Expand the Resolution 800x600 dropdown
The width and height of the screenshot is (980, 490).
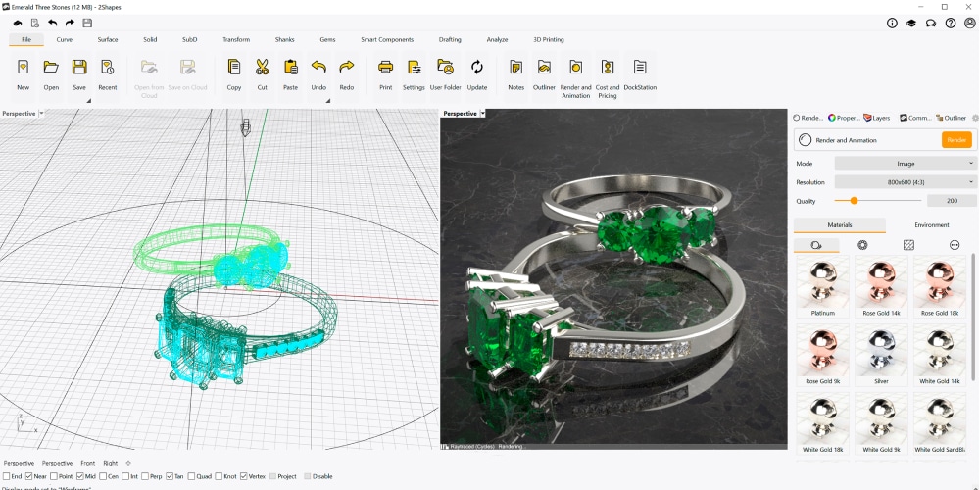click(905, 182)
